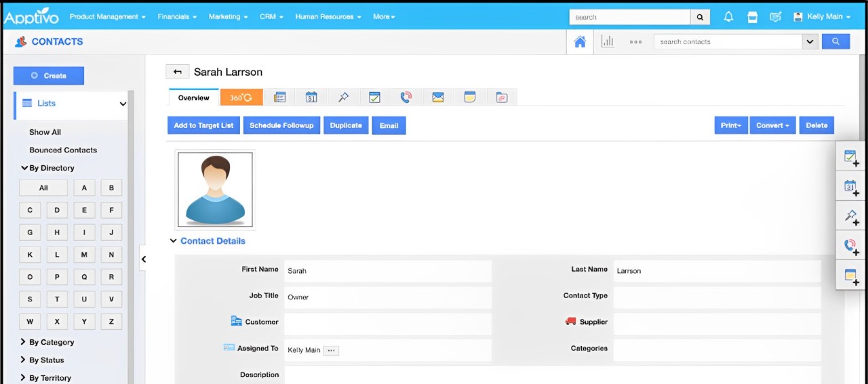
Task: Click the feedback icon next to Kelly Main
Action: click(776, 17)
